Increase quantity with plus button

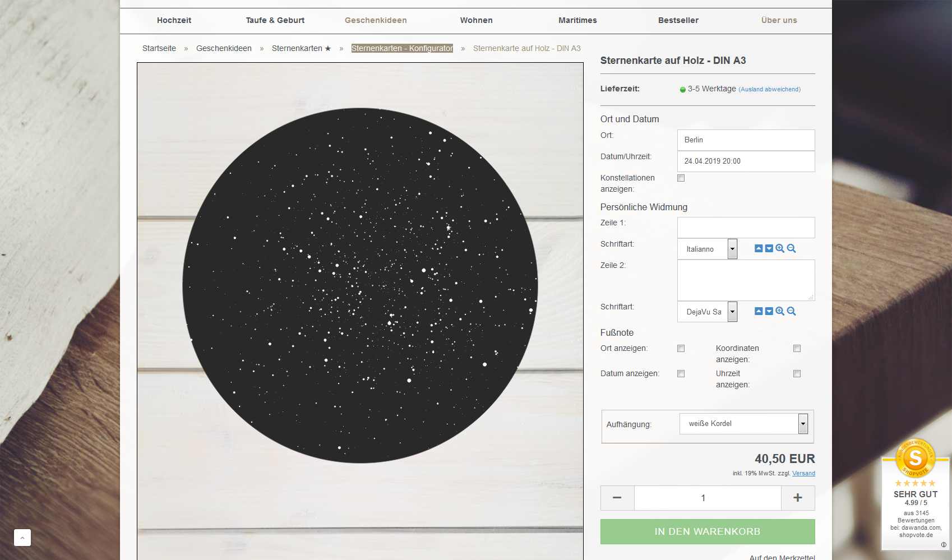(798, 498)
